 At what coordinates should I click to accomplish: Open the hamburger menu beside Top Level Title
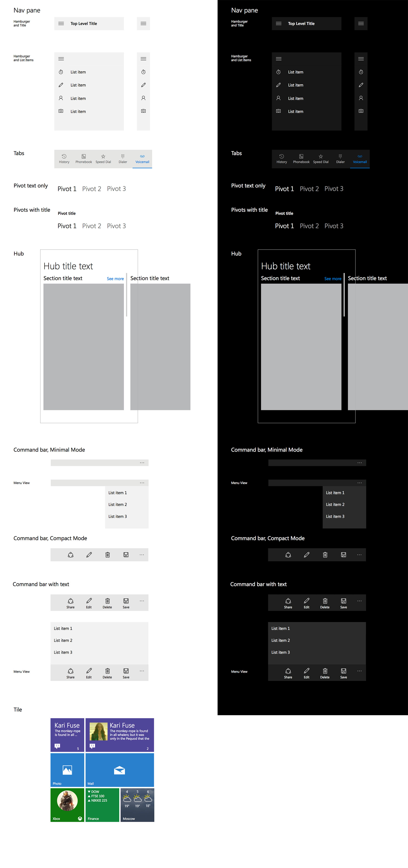click(x=61, y=24)
